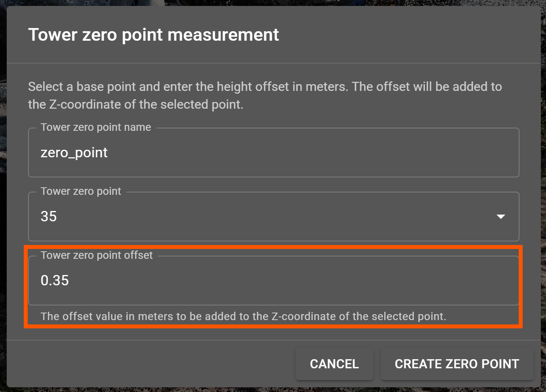This screenshot has height=392, width=546.
Task: Focus the Tower zero point offset field
Action: (x=273, y=281)
